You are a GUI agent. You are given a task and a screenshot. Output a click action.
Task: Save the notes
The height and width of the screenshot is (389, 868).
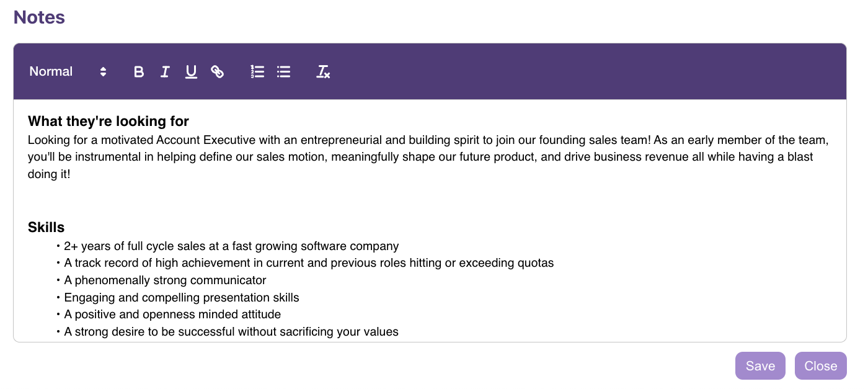760,366
